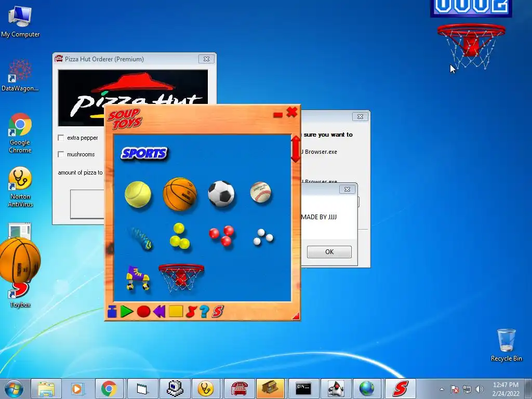
Task: Switch to the Soup Toys S taskbar item
Action: point(400,389)
